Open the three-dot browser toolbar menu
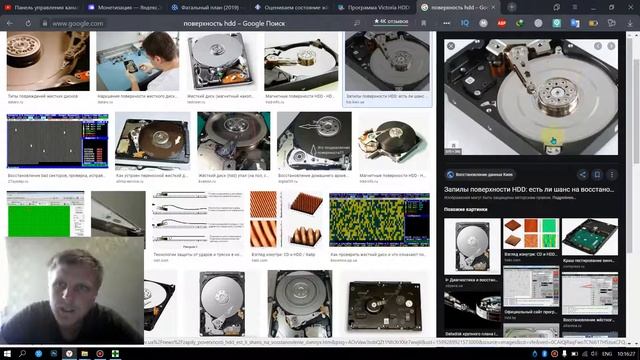 [447, 23]
